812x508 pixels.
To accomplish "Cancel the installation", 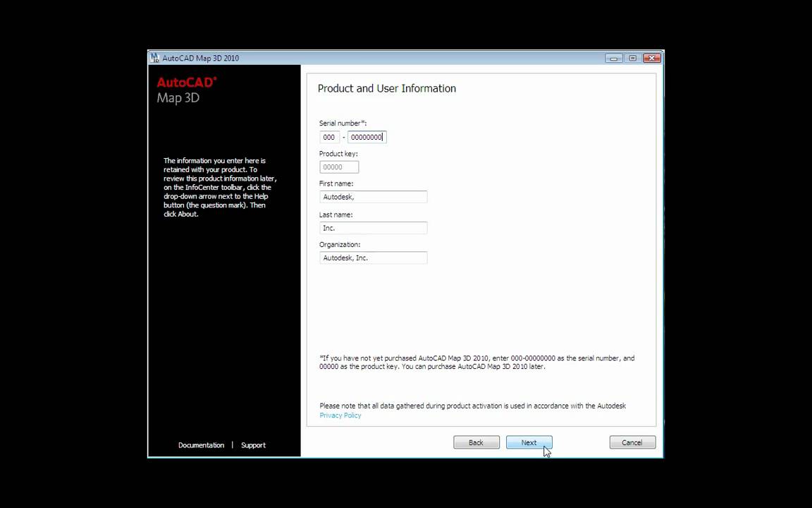I will pos(632,442).
